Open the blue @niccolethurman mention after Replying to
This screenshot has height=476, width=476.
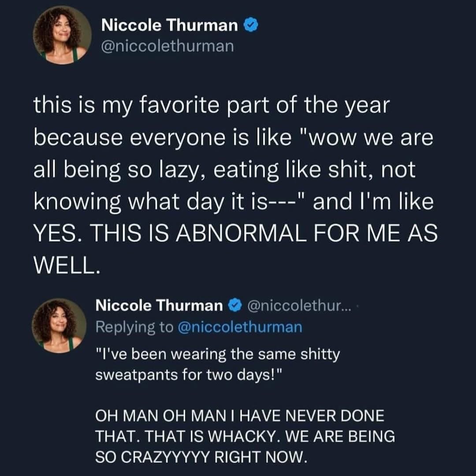(240, 327)
